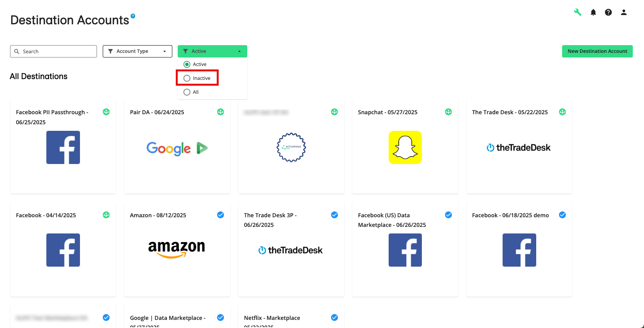Screen dimensions: 644x328
Task: Click the blue checkmark on Amazon card
Action: [x=221, y=215]
